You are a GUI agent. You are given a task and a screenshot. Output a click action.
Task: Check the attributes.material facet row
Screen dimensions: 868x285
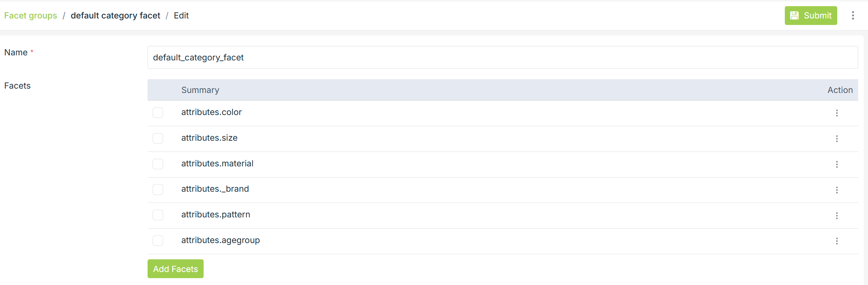pyautogui.click(x=158, y=164)
